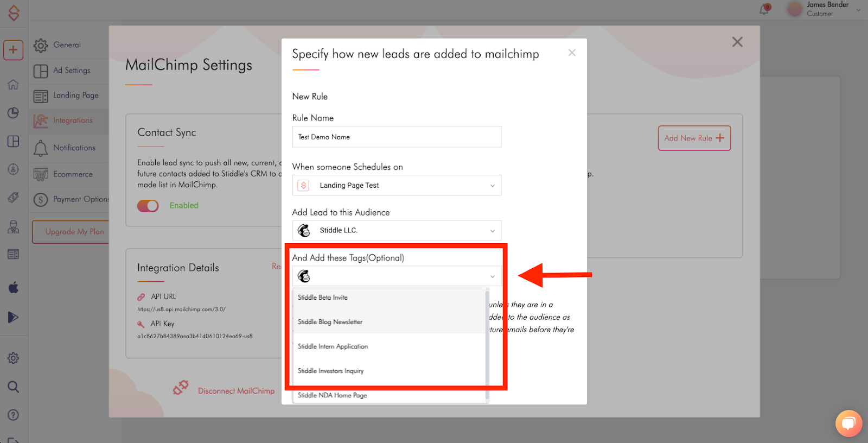The width and height of the screenshot is (868, 443).
Task: Open the chat bubble widget
Action: pos(848,423)
